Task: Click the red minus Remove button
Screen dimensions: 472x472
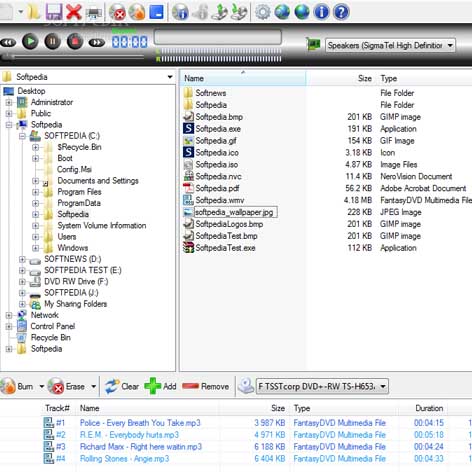Action: 206,387
